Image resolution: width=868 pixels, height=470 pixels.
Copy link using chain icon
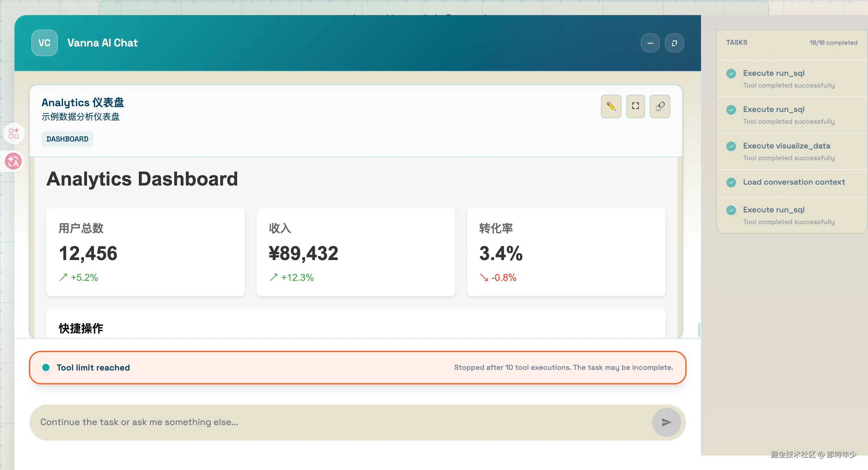click(x=660, y=106)
